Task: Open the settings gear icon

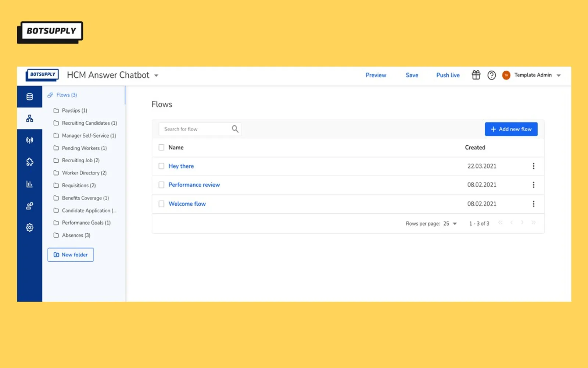Action: tap(29, 228)
